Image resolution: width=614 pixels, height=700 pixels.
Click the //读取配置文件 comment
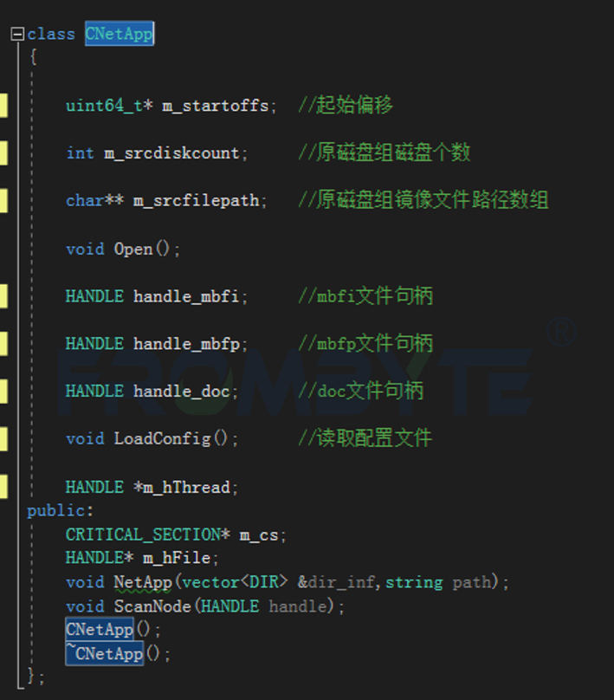click(x=365, y=438)
